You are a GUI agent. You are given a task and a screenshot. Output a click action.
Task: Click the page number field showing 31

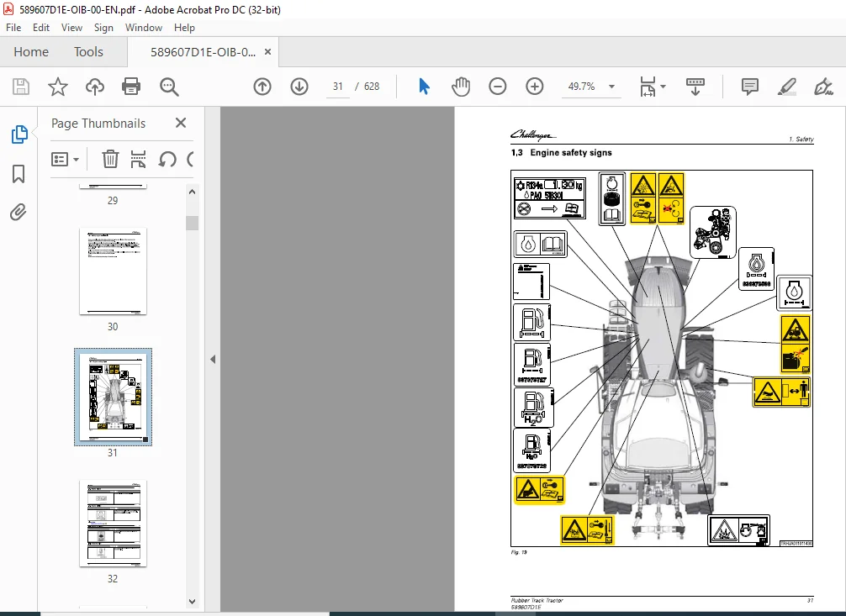click(x=338, y=87)
